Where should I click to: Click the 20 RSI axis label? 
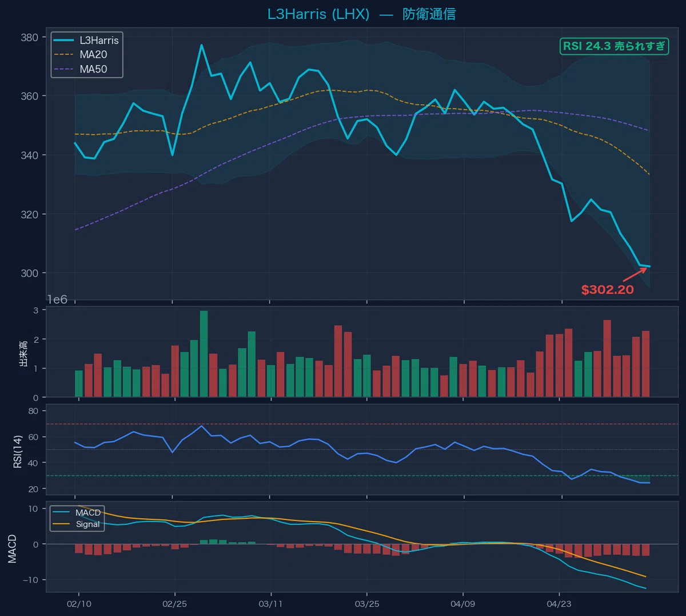[33, 489]
